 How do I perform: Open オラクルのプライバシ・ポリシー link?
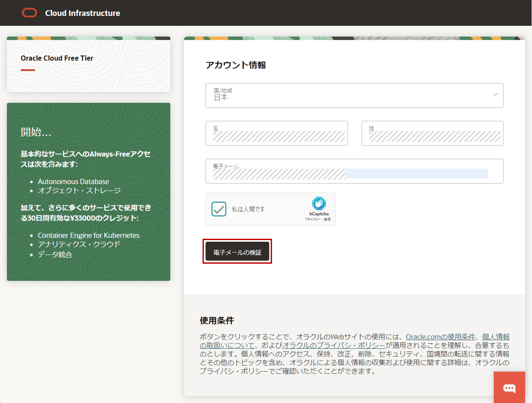click(334, 345)
